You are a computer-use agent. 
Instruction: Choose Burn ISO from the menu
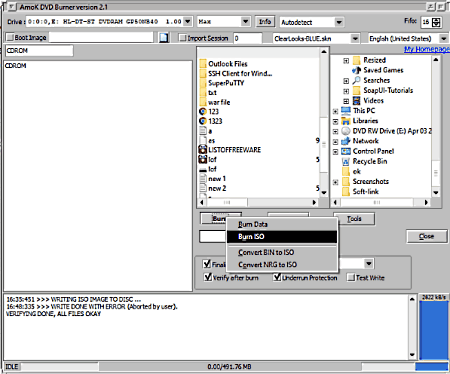pyautogui.click(x=282, y=237)
